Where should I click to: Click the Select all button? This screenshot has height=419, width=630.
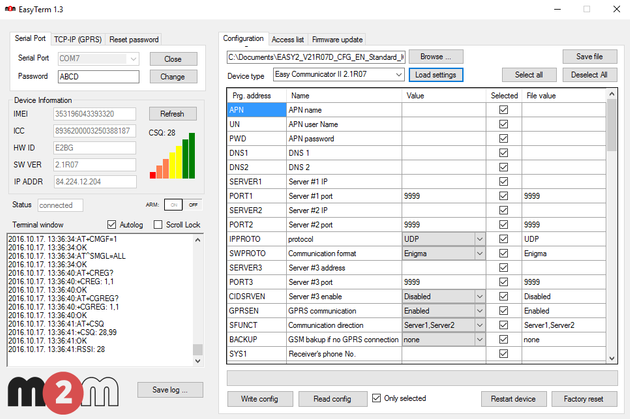coord(529,75)
